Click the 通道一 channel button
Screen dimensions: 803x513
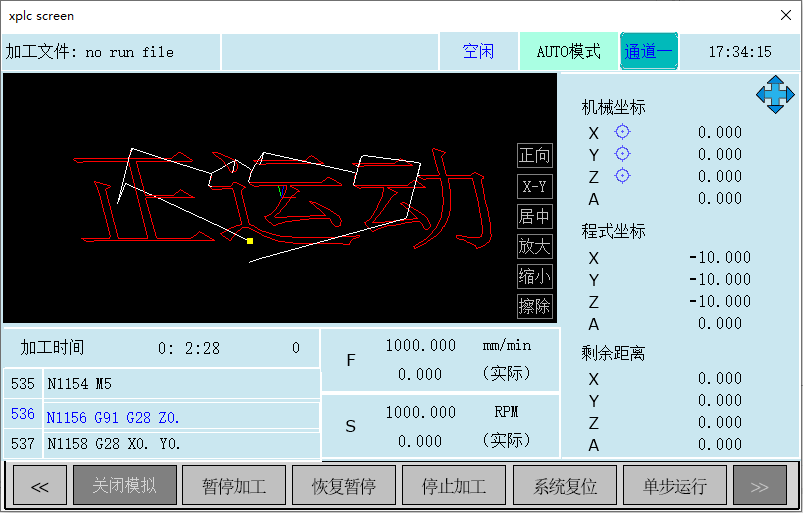(x=649, y=51)
